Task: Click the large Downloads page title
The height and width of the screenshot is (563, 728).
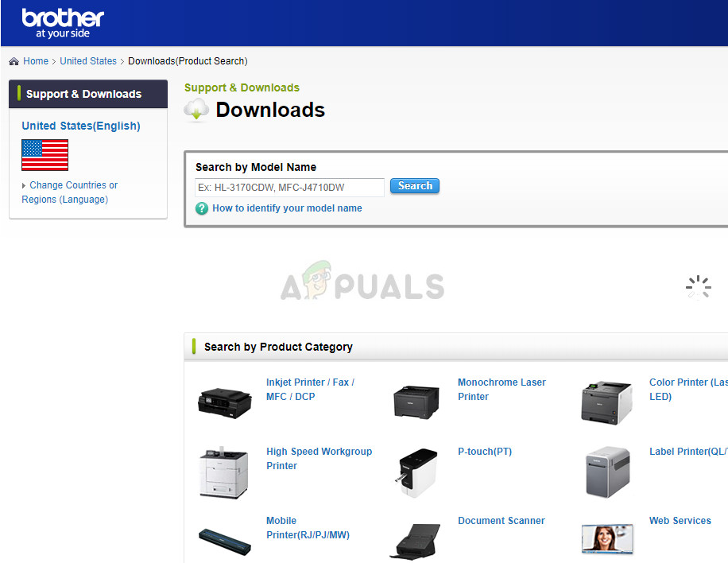Action: coord(270,110)
